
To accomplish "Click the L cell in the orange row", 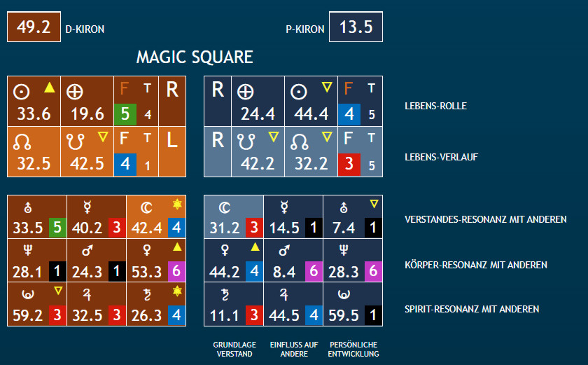I will click(x=171, y=140).
